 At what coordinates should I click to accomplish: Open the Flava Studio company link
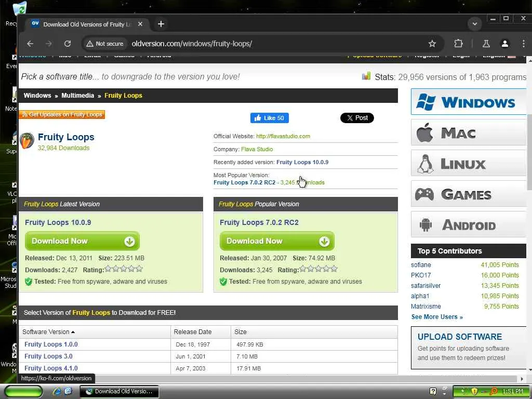pos(257,149)
